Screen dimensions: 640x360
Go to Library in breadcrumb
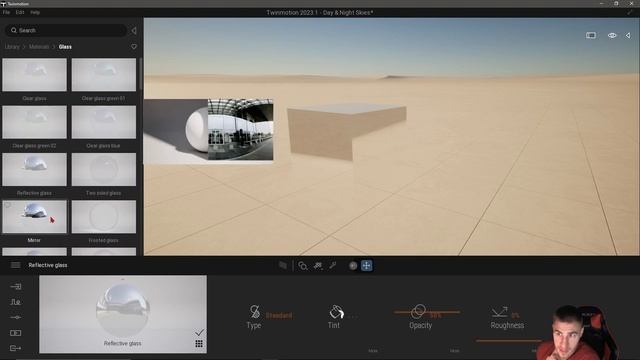click(12, 47)
